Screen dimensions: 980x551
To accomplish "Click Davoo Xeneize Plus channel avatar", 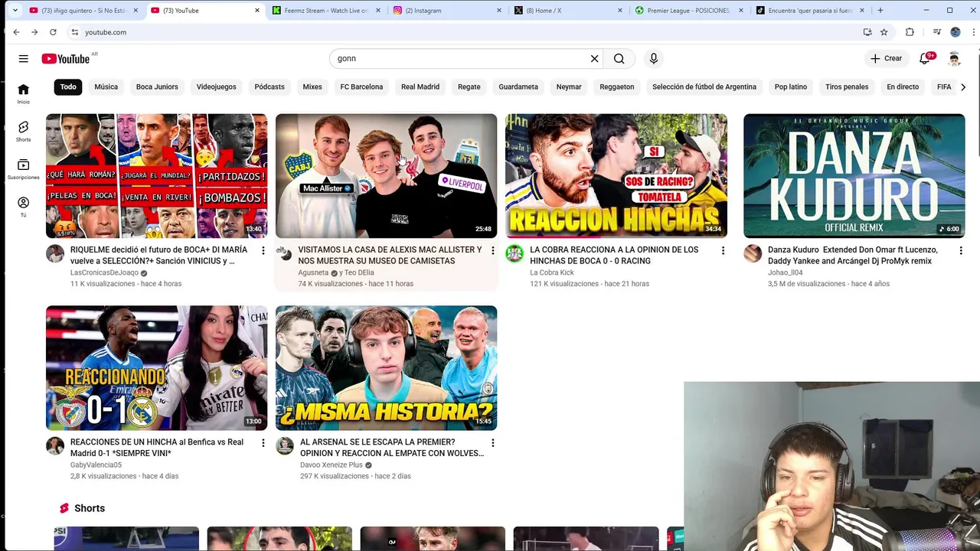I will coord(285,445).
